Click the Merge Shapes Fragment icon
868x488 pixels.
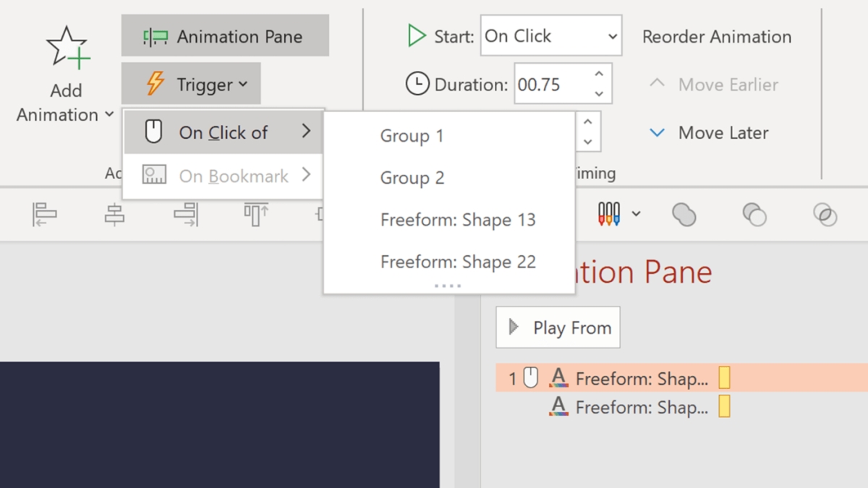[825, 215]
